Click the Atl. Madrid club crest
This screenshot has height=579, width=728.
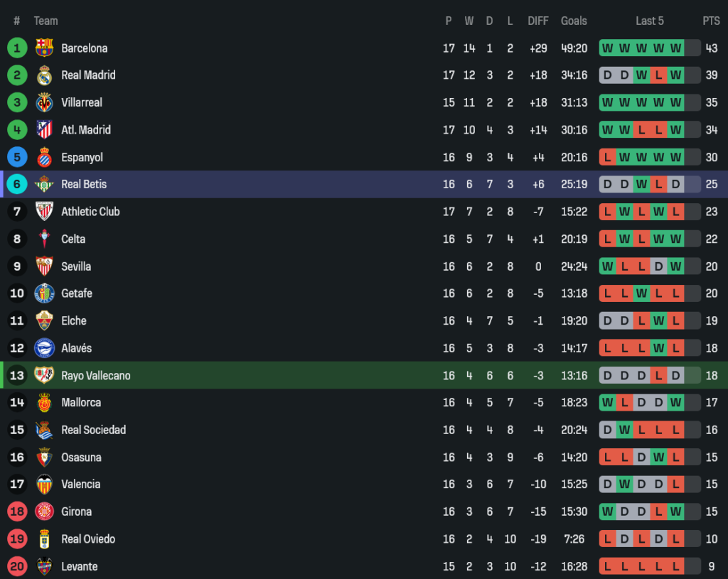click(x=44, y=130)
